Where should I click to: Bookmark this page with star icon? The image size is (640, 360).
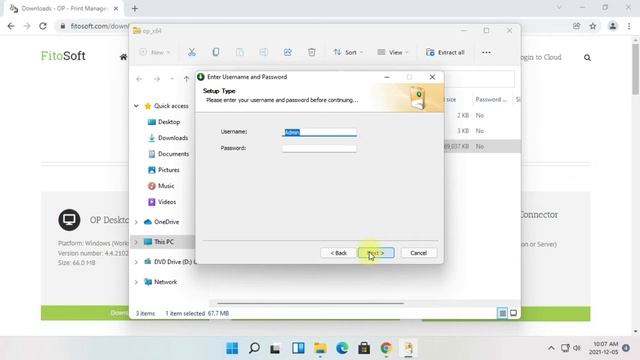click(x=593, y=26)
